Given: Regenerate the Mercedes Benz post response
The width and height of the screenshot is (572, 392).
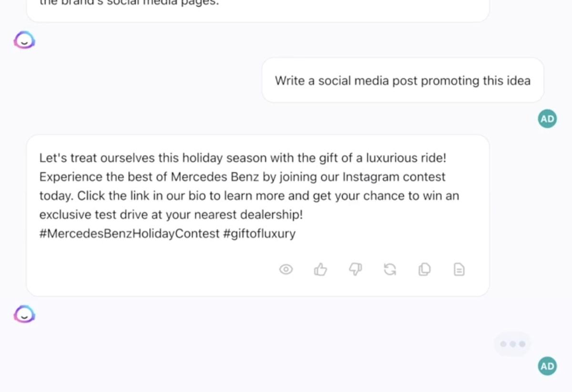Looking at the screenshot, I should (x=390, y=270).
